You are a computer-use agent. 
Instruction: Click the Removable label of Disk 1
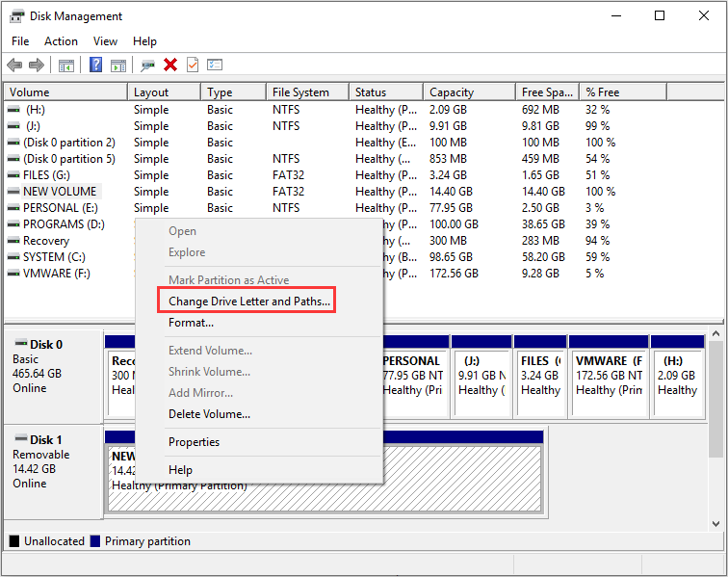coord(40,455)
